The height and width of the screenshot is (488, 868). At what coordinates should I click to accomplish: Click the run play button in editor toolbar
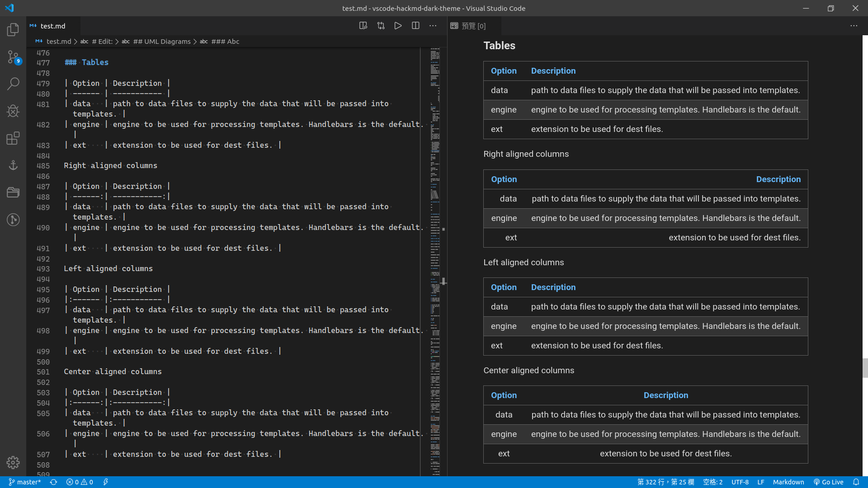tap(398, 26)
